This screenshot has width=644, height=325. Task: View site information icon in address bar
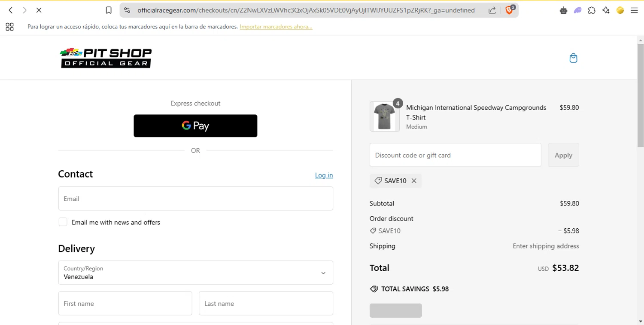[x=127, y=10]
